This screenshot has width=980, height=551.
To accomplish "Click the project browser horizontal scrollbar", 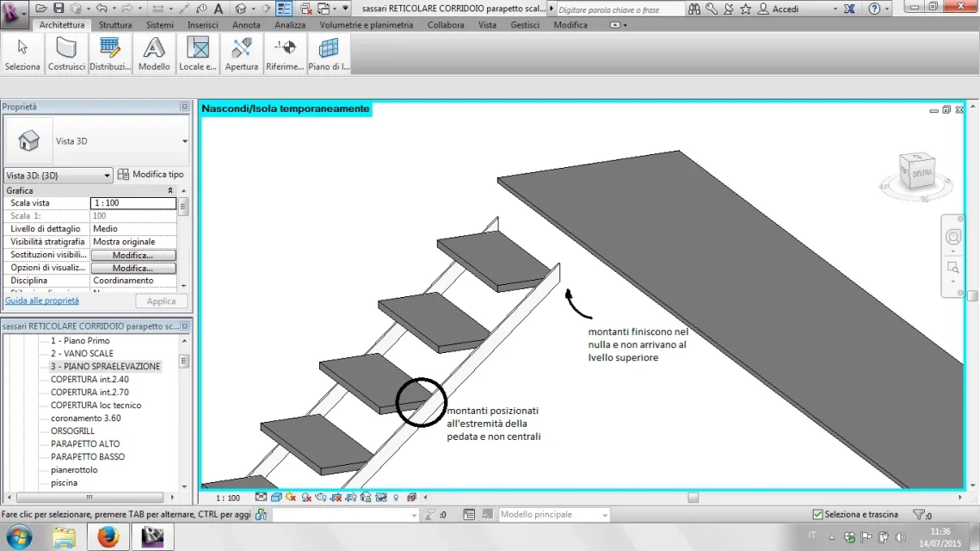I will click(90, 498).
